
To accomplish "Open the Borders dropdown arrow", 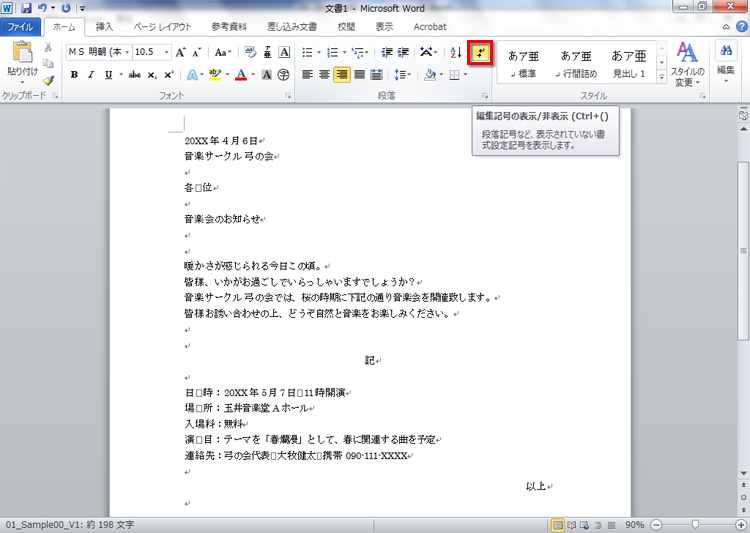I will [x=465, y=75].
